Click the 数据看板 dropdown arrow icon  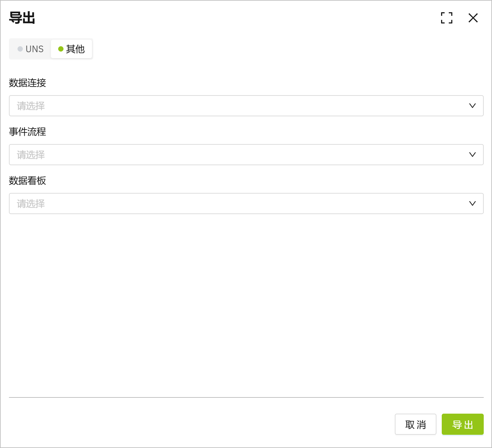click(x=472, y=204)
